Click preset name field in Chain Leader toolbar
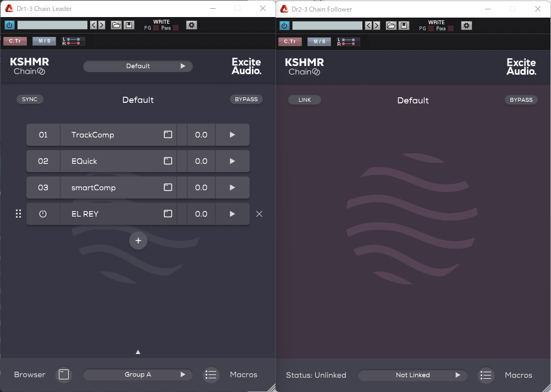Screen dimensions: 551x392 click(52, 25)
